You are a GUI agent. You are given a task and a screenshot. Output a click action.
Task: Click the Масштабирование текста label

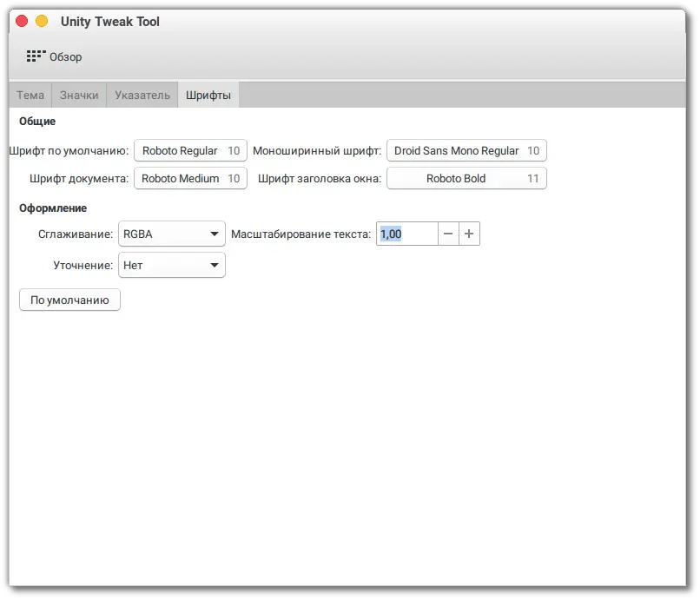[x=300, y=234]
